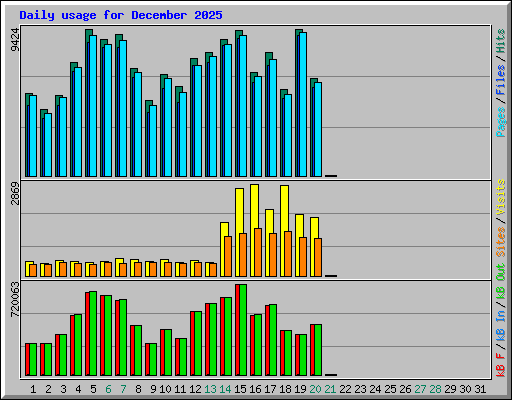Click the day 5 cyan pages bar
Screen dimensions: 512x400
(x=93, y=106)
